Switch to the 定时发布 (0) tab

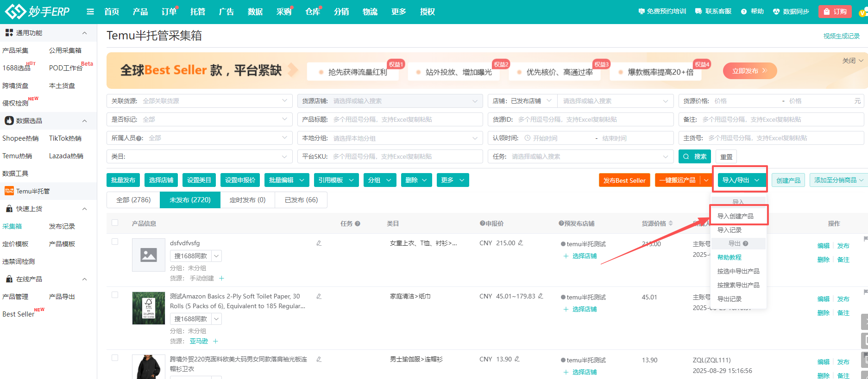[x=247, y=200]
